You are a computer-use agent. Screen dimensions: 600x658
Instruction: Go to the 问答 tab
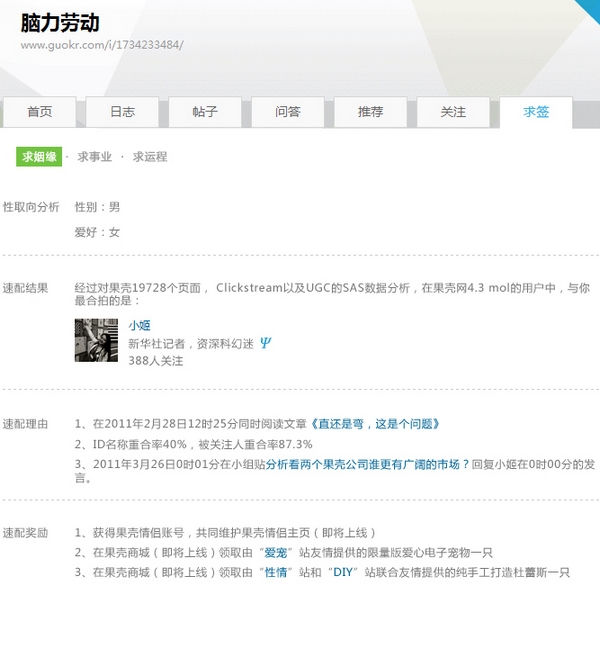click(288, 112)
